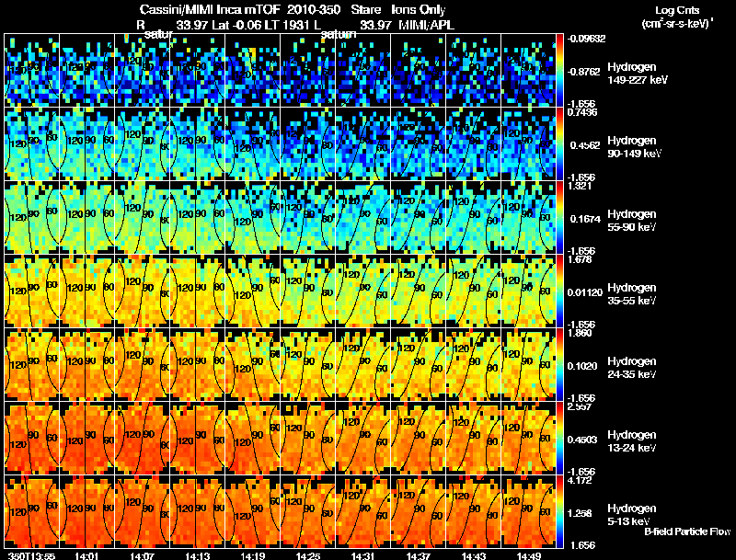Viewport: 736px width, 560px height.
Task: Open the 90-149 keV image panel at 14:37
Action: pos(419,143)
